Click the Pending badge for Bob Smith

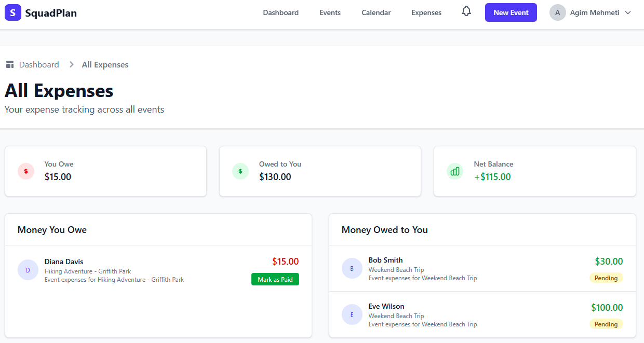[606, 278]
